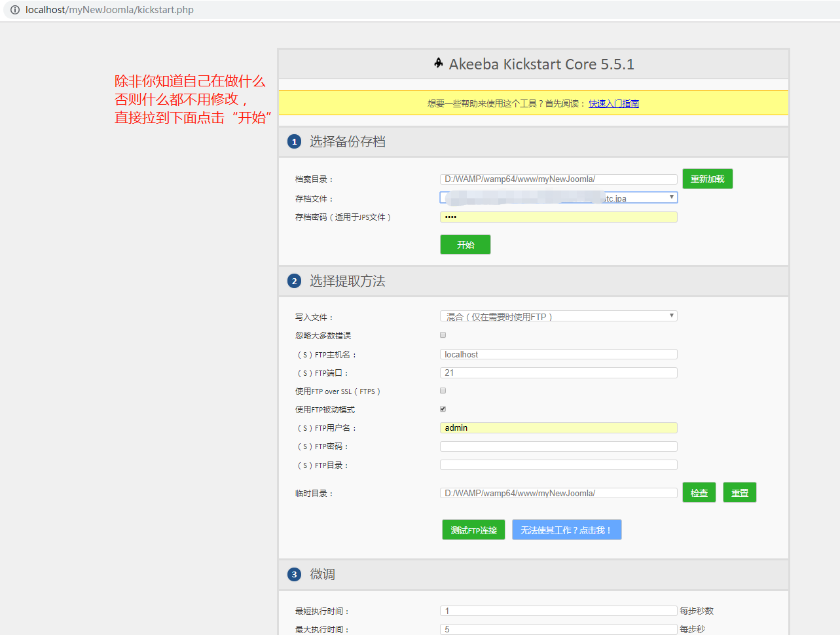Uncheck the 使用FTP被动模式 checkbox

443,409
